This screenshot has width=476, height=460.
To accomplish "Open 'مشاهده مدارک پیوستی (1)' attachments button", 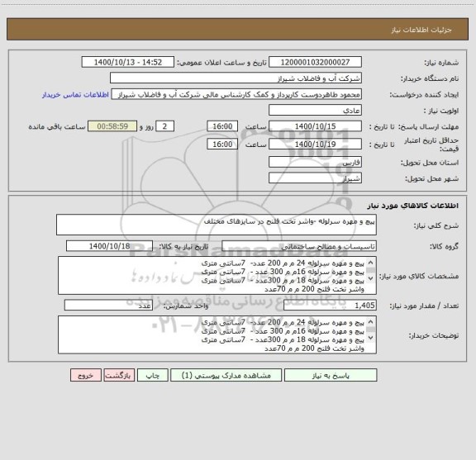I will coord(226,375).
